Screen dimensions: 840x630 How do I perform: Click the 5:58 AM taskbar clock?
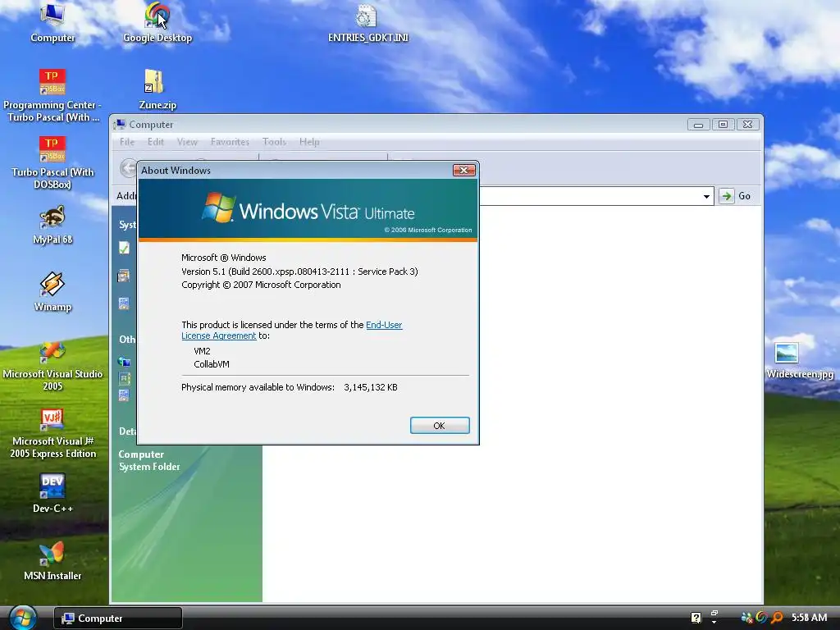(x=810, y=618)
